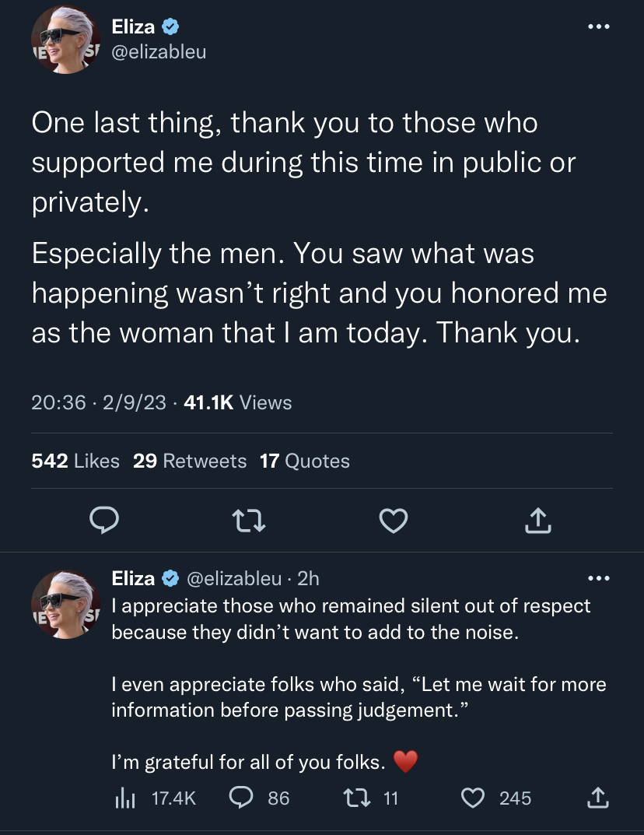Viewport: 644px width, 835px height.
Task: Open the @elizableu handle in the main tweet header
Action: coord(159,51)
